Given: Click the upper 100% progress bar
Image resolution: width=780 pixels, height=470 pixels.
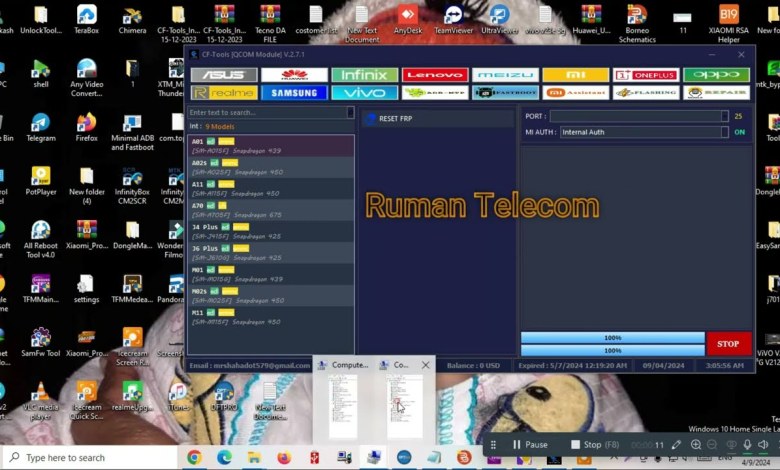Looking at the screenshot, I should point(612,338).
